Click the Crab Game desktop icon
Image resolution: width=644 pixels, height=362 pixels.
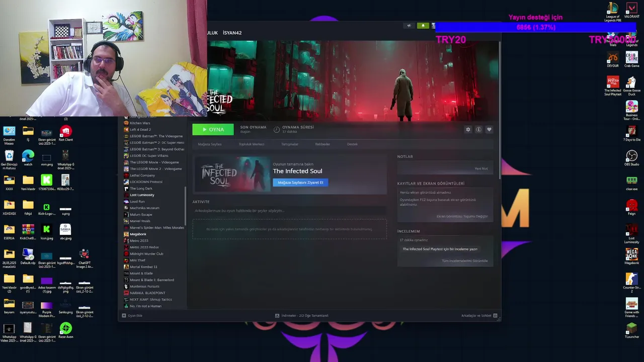pos(632,60)
